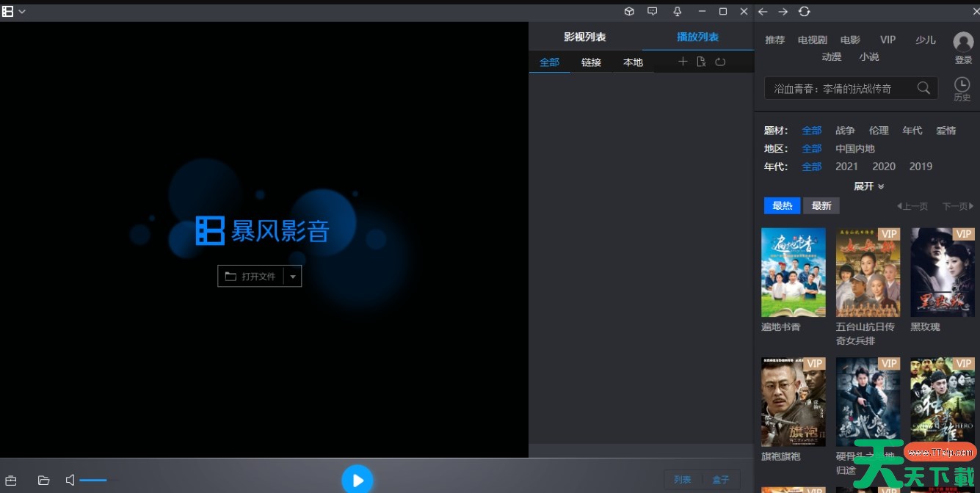Filter 年代 by 2021
The image size is (980, 493).
pos(847,167)
